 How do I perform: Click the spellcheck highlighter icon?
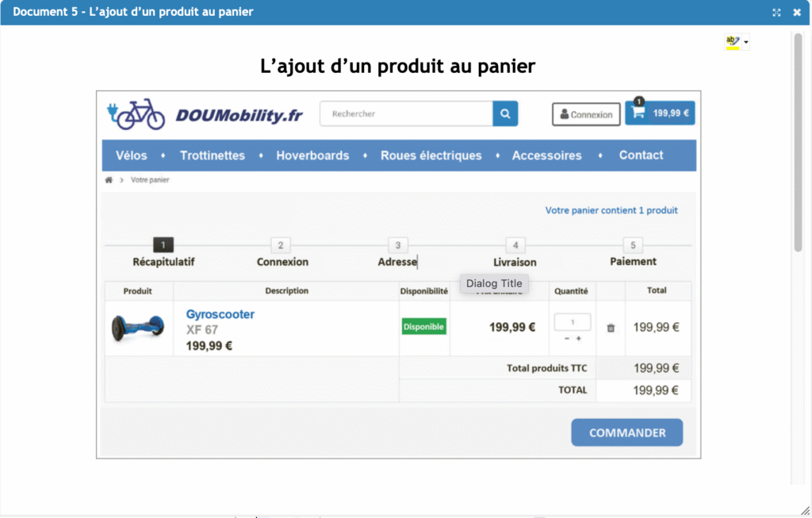(x=732, y=42)
